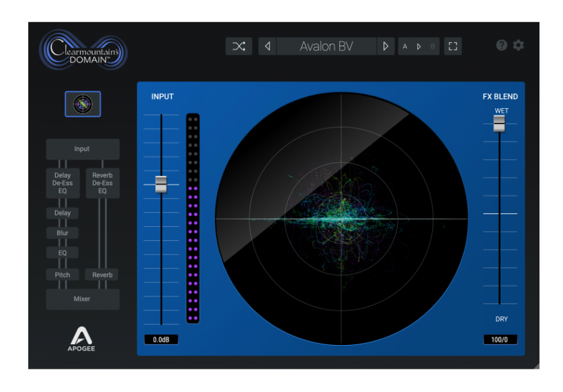
Task: Switch to preset state A
Action: click(x=406, y=46)
